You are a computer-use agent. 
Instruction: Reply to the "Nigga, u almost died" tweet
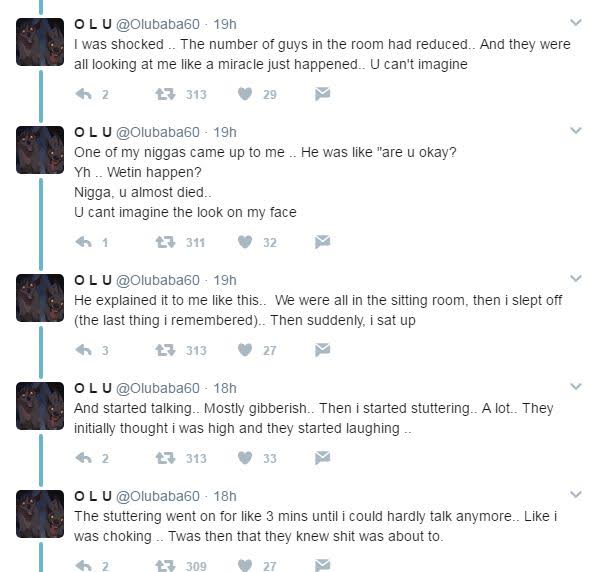click(85, 242)
